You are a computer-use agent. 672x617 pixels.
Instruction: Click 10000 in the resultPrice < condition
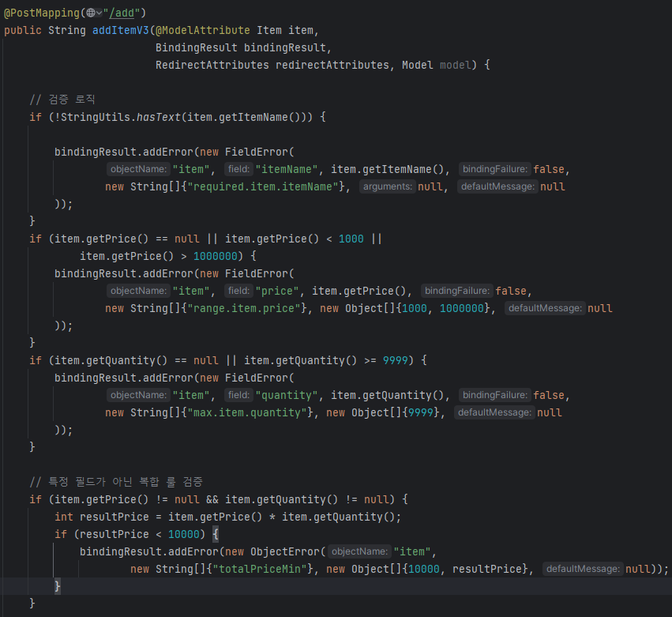184,535
